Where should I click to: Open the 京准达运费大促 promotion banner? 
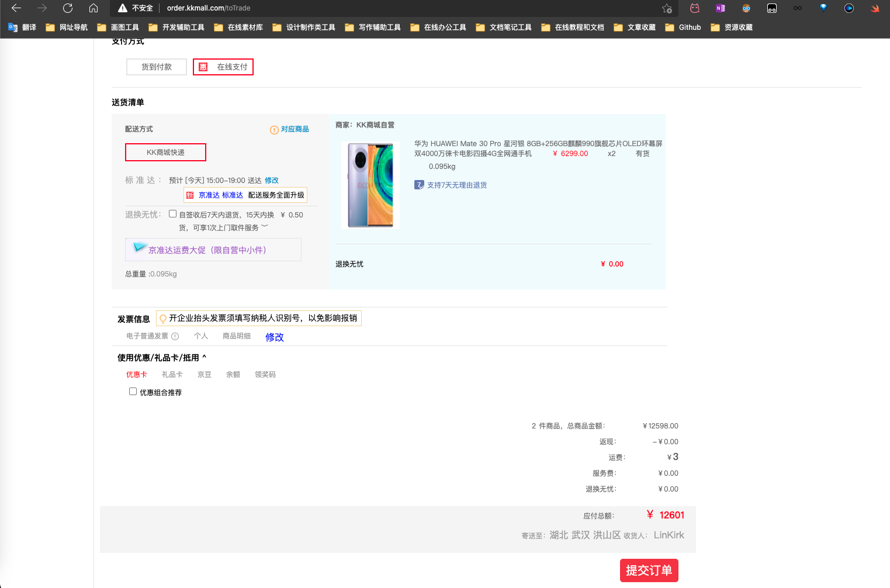tap(213, 250)
